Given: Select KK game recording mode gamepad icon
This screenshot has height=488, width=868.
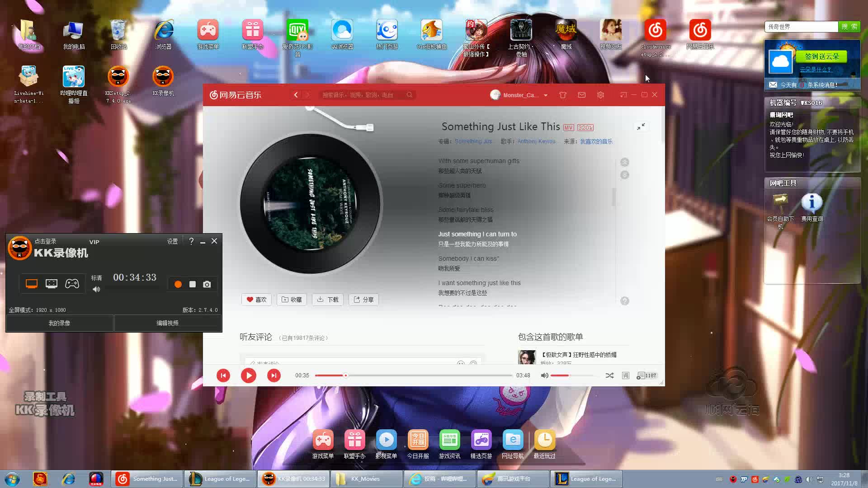Looking at the screenshot, I should [72, 284].
